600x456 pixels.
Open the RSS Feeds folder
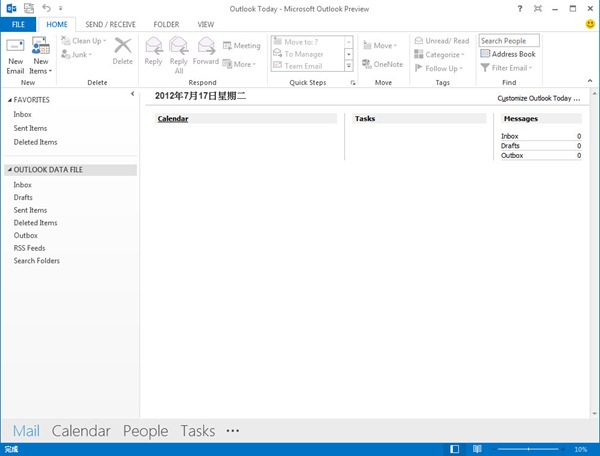(x=29, y=248)
